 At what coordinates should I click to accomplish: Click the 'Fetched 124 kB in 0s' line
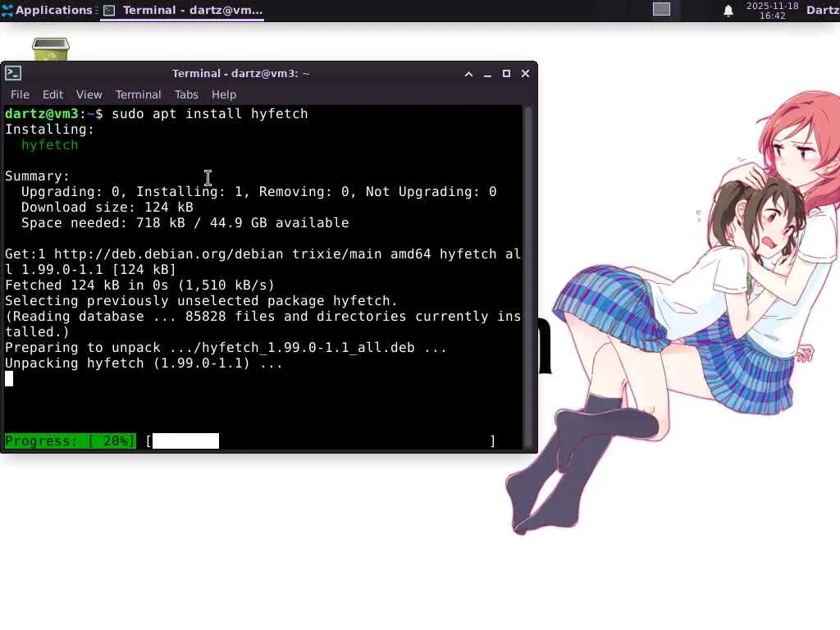tap(139, 285)
